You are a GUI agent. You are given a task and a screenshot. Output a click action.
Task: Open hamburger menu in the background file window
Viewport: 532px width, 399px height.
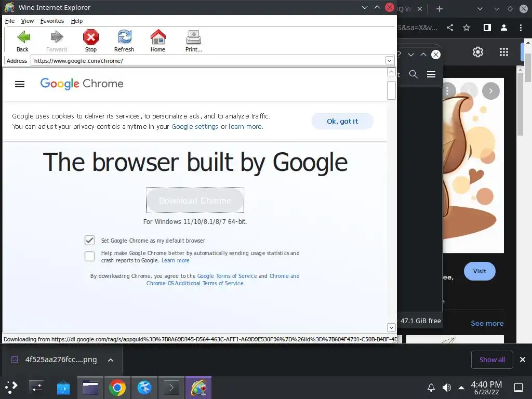(x=431, y=74)
